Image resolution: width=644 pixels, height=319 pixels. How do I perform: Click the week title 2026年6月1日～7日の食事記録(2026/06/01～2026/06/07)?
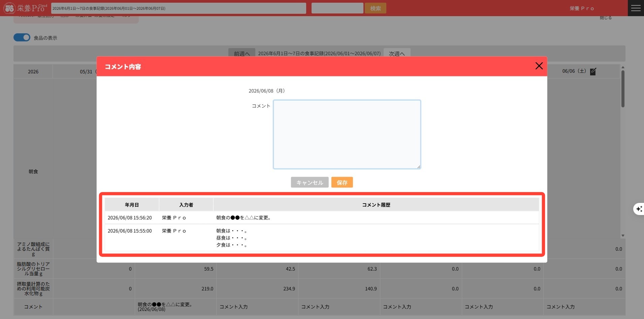pos(319,54)
